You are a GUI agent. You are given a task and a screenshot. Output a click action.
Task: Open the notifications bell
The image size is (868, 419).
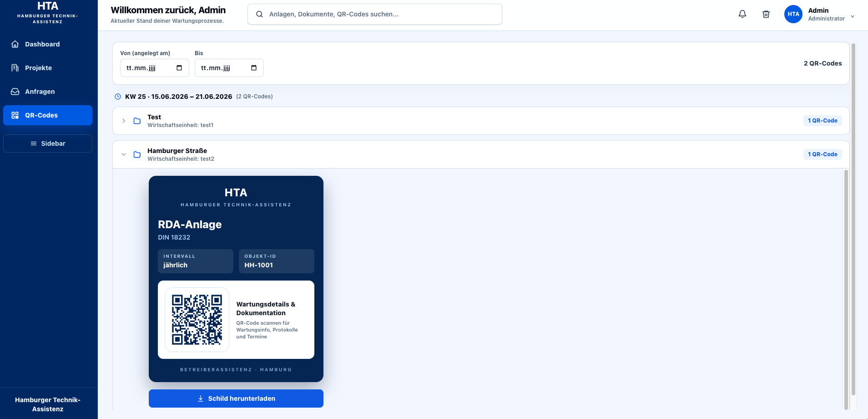[x=742, y=14]
